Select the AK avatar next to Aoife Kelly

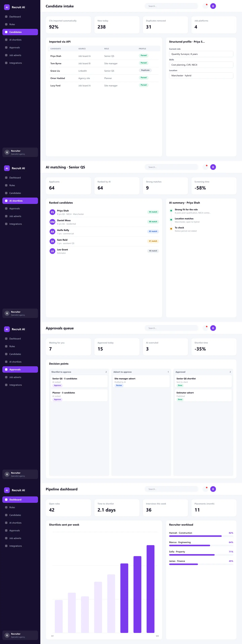52,232
